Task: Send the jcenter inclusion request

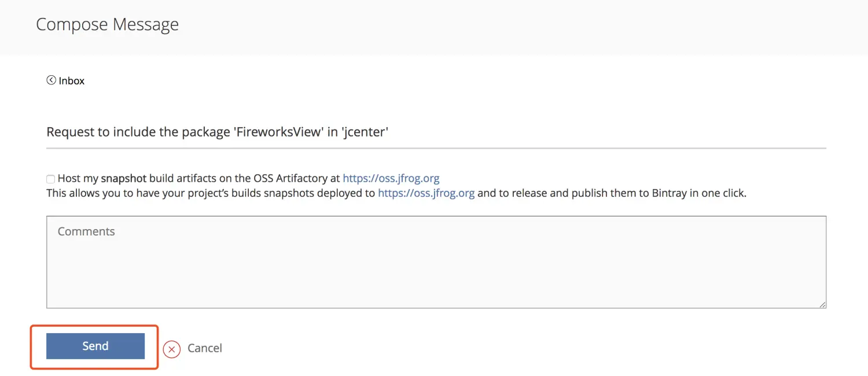Action: coord(95,346)
